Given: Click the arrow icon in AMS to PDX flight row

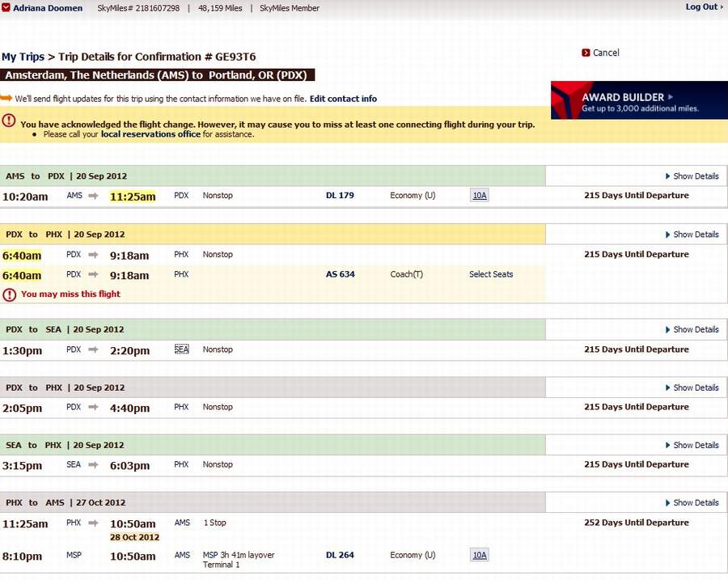Looking at the screenshot, I should [x=94, y=196].
